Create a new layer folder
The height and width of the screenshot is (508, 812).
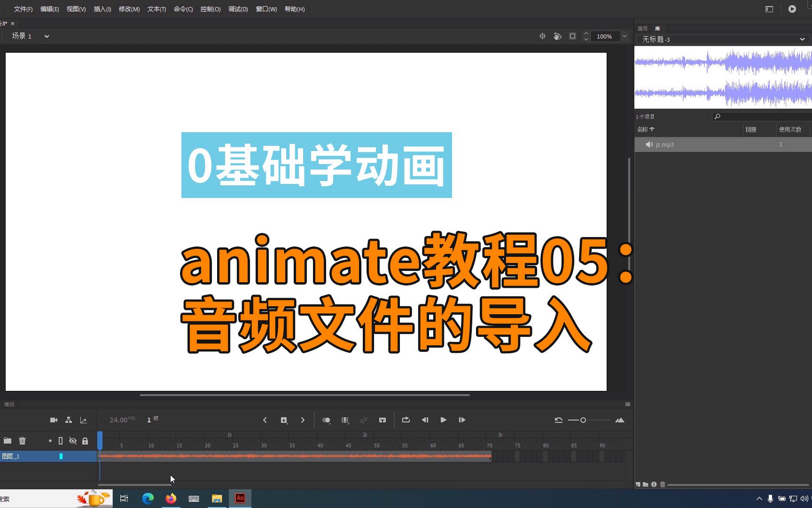pyautogui.click(x=8, y=441)
